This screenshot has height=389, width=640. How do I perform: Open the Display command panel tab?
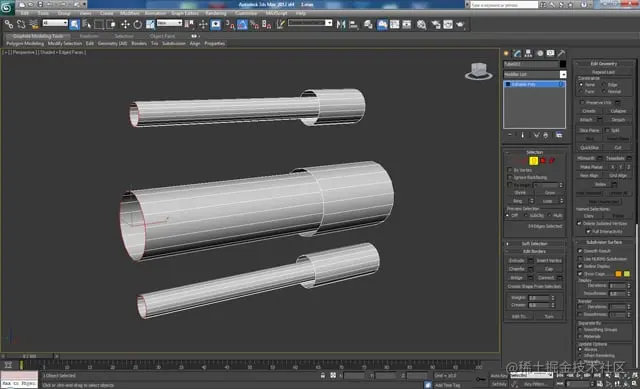pos(551,53)
